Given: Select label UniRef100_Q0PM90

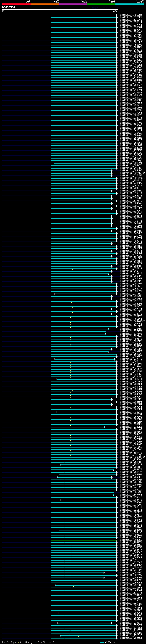Looking at the screenshot, I should [131, 35].
